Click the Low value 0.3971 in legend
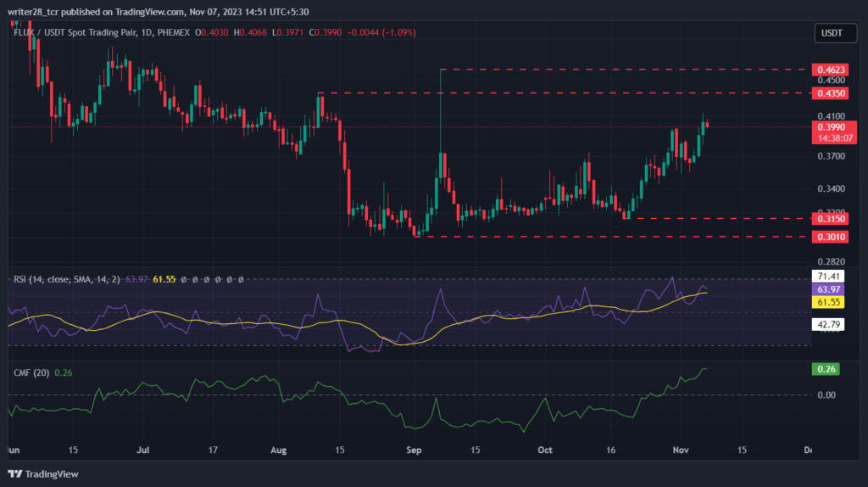The image size is (868, 487). pos(288,33)
